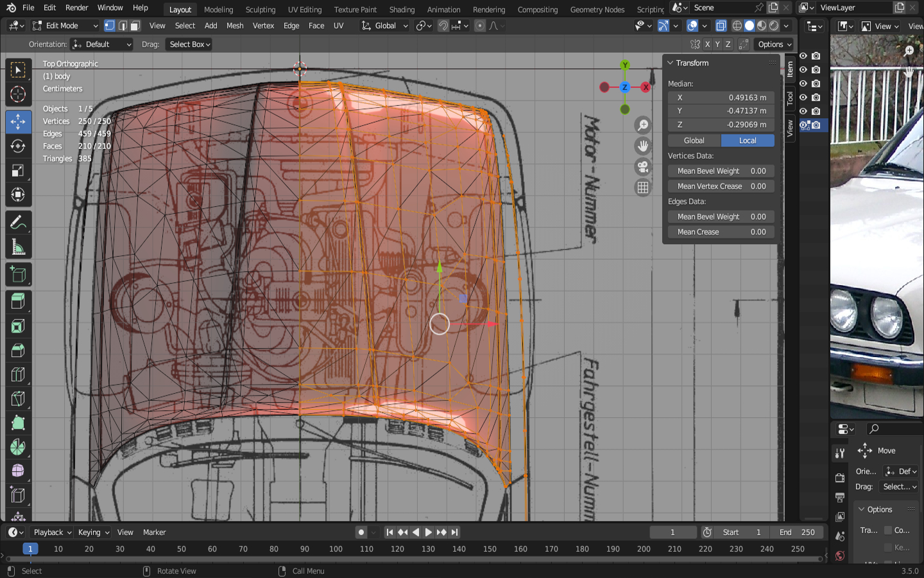Toggle the orthographic grid view icon
The image size is (924, 578).
642,188
